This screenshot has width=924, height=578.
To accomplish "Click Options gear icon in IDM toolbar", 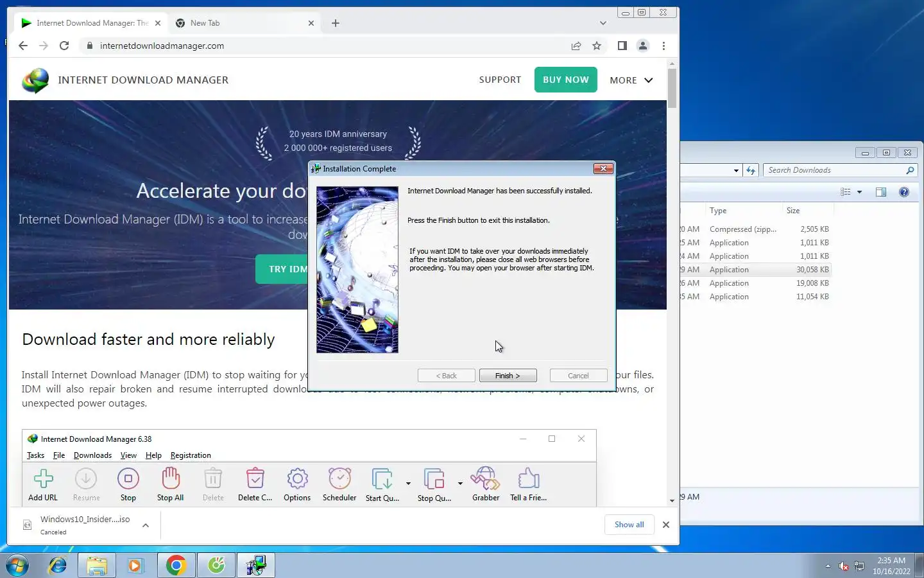I will point(297,485).
